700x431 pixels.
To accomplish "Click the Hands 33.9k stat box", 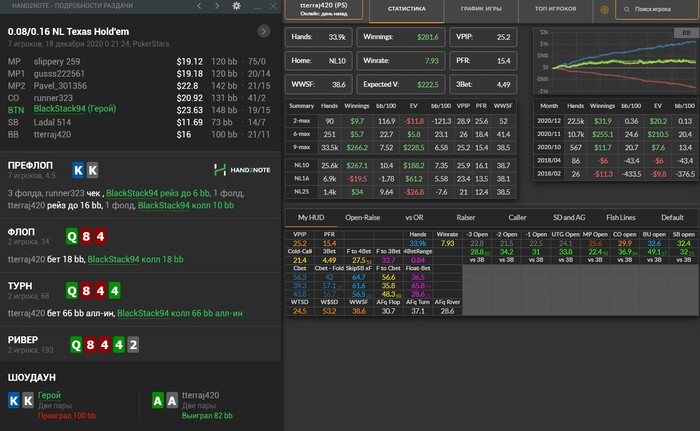I will [318, 37].
